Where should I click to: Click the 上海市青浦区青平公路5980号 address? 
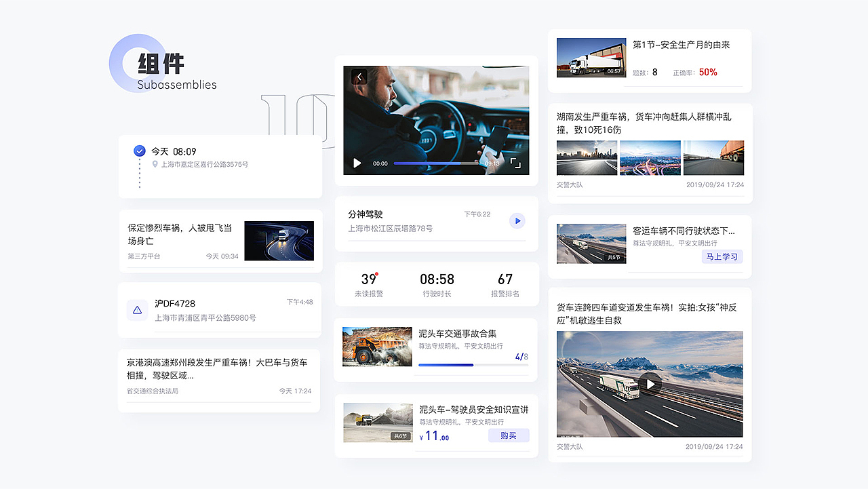tap(205, 317)
